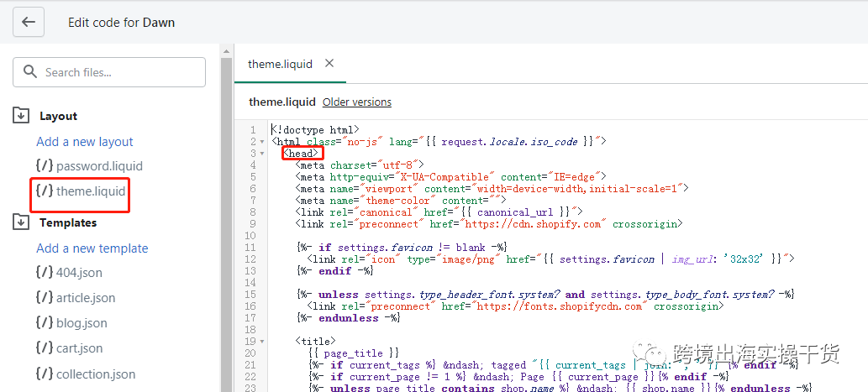Click the cdn.shopify.com preconnect line
Viewport: 868px width, 392px height.
[x=489, y=224]
